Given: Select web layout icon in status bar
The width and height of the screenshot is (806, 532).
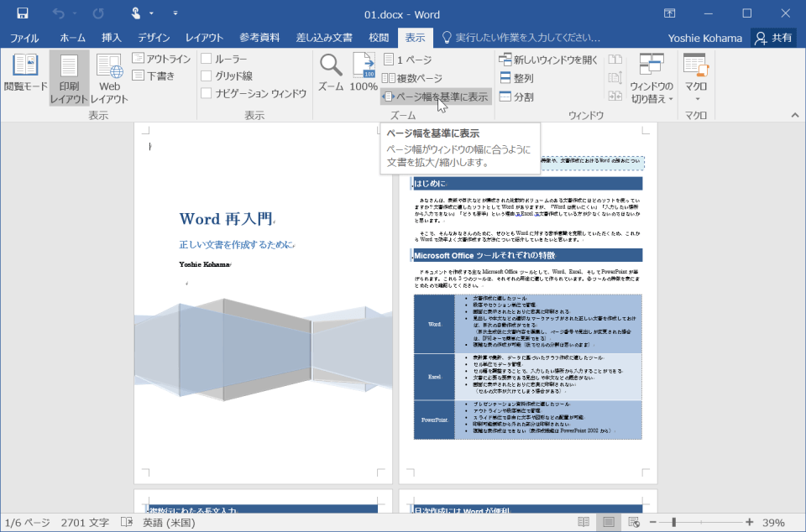Looking at the screenshot, I should point(634,522).
